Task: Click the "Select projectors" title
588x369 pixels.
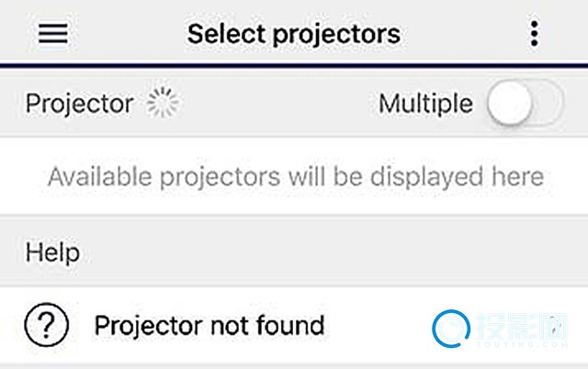Action: [293, 34]
